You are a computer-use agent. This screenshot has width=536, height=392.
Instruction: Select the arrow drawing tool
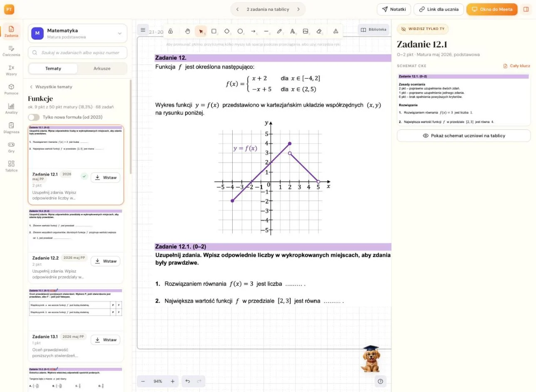[x=253, y=31]
